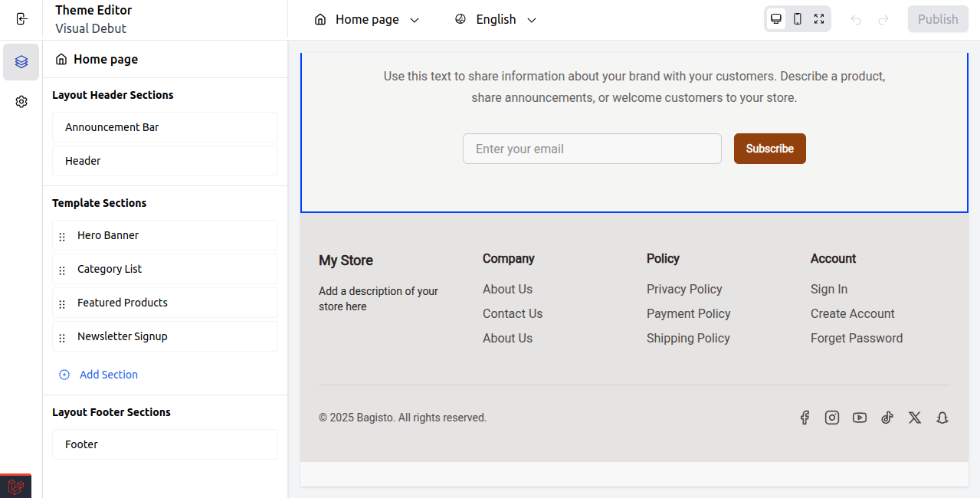Click the exit editor icon
Image resolution: width=980 pixels, height=498 pixels.
coord(21,19)
